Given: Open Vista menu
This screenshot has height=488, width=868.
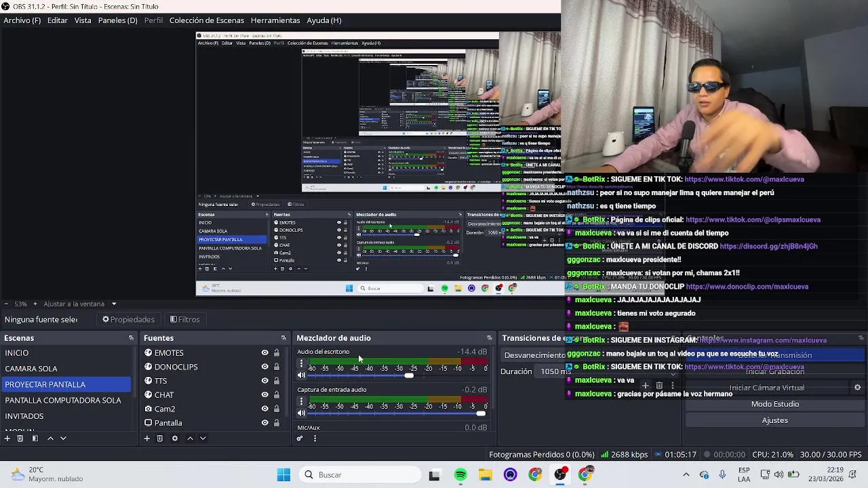Looking at the screenshot, I should [x=83, y=20].
